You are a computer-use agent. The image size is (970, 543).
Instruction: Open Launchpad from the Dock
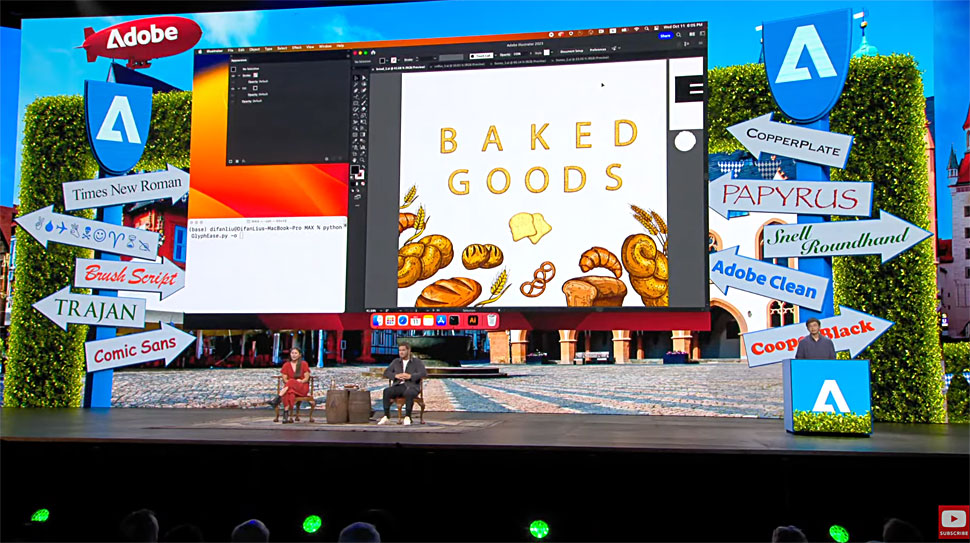(390, 320)
